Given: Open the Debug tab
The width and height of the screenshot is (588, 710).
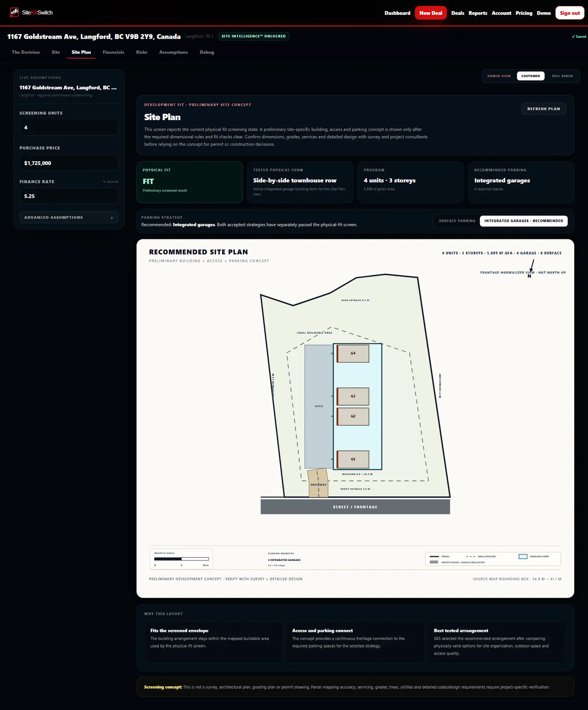Looking at the screenshot, I should (x=207, y=52).
